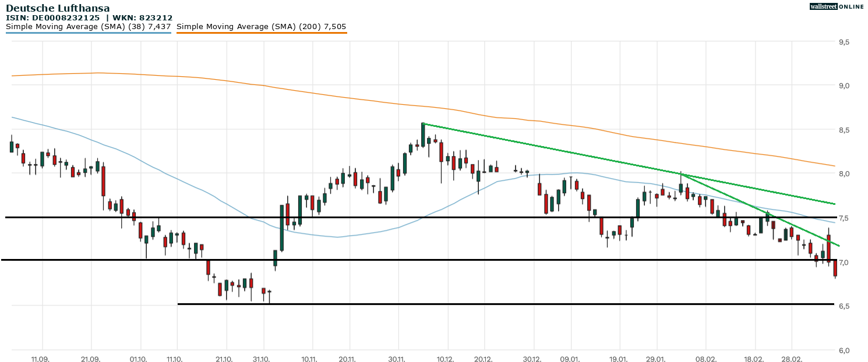Click the blue SMA 38 legend line
868x362 pixels.
point(88,33)
